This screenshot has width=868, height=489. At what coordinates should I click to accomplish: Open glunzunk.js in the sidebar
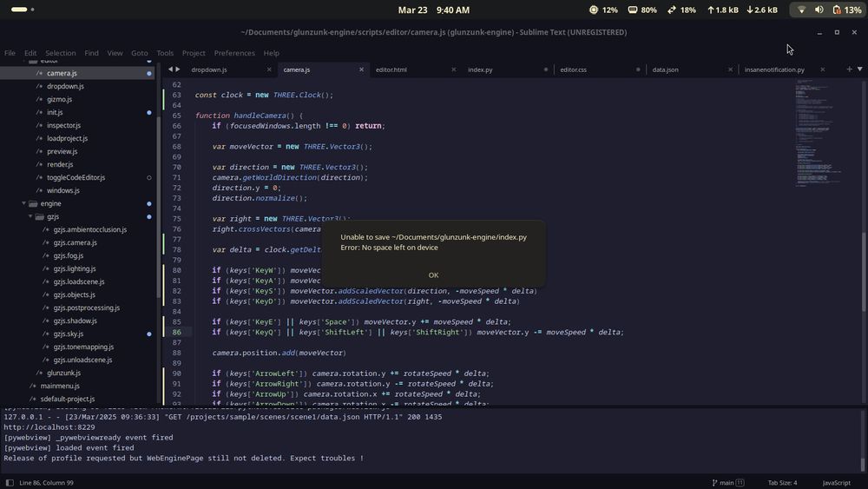point(63,373)
